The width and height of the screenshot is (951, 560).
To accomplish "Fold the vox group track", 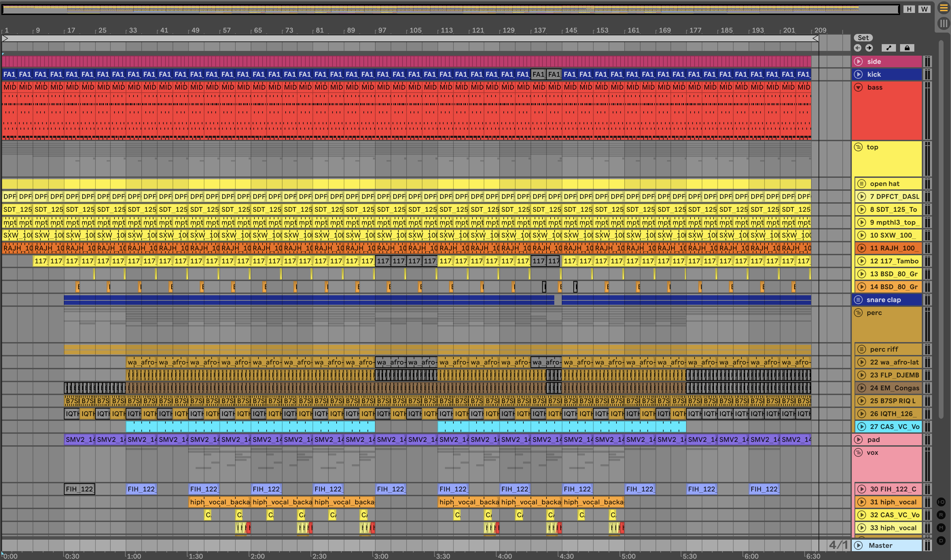I will tap(859, 452).
